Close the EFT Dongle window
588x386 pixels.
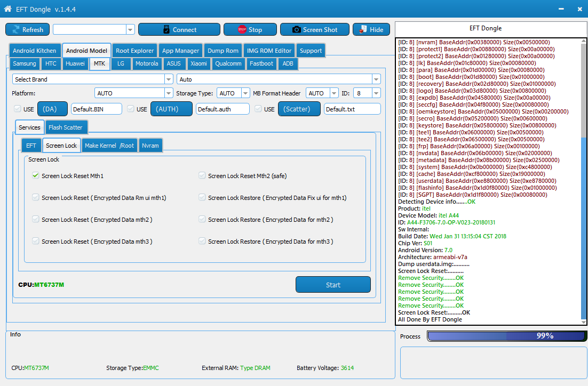coord(579,10)
